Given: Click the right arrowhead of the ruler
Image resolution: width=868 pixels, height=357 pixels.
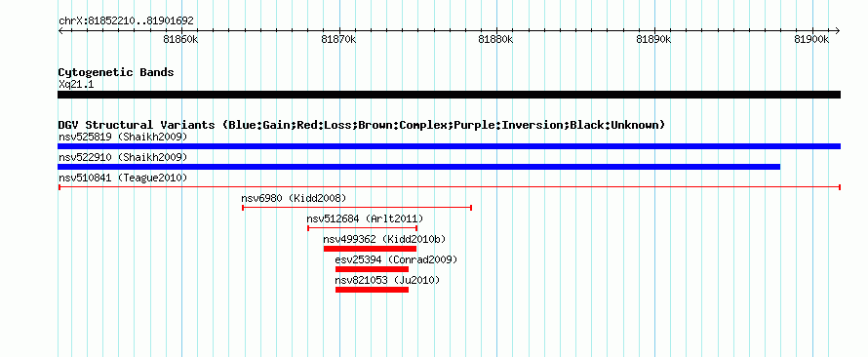Looking at the screenshot, I should [838, 31].
